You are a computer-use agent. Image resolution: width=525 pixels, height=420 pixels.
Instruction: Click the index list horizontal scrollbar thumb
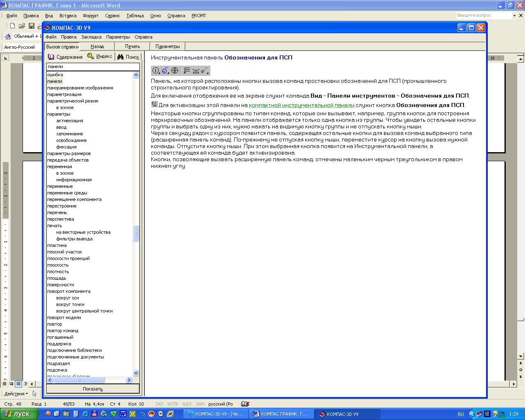click(x=79, y=380)
